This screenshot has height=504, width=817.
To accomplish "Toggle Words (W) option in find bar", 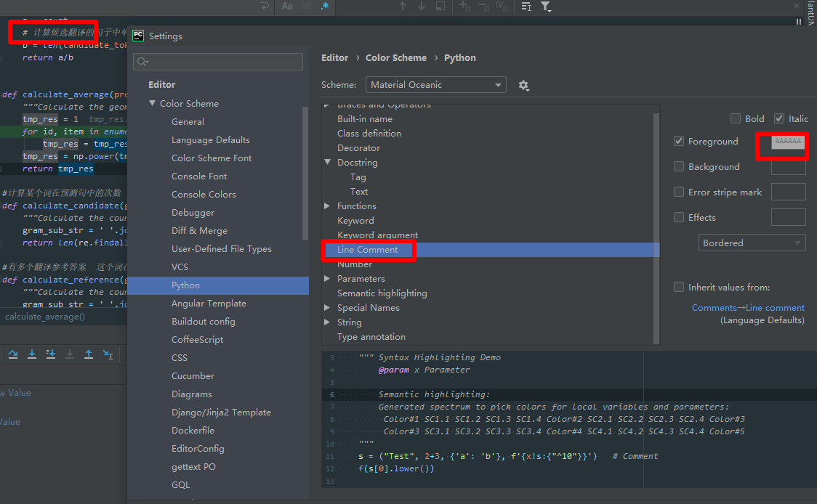I will [x=306, y=7].
